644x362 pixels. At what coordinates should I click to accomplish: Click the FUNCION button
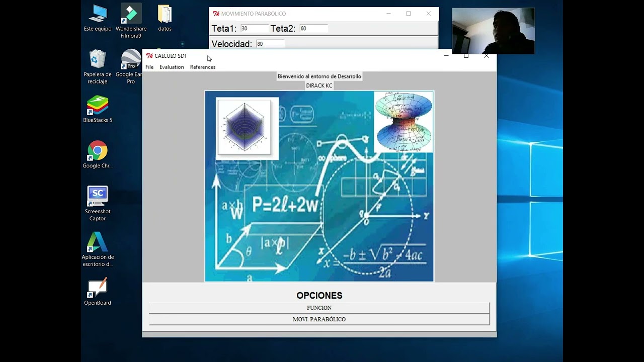click(319, 308)
